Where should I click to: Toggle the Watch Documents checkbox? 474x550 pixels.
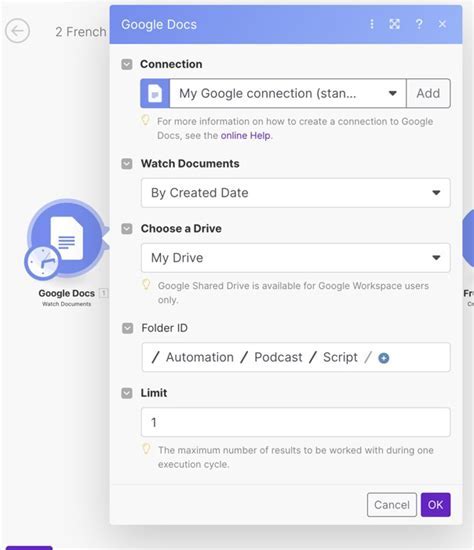tap(127, 164)
